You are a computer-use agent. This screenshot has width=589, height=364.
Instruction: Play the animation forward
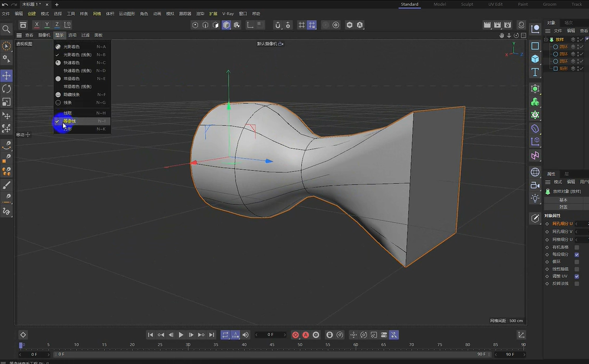tap(181, 335)
